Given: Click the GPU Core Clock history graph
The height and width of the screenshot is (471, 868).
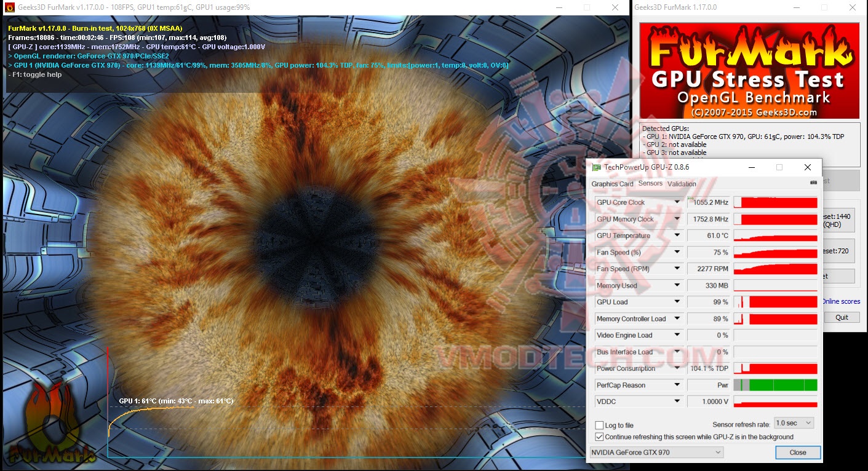Looking at the screenshot, I should 775,202.
